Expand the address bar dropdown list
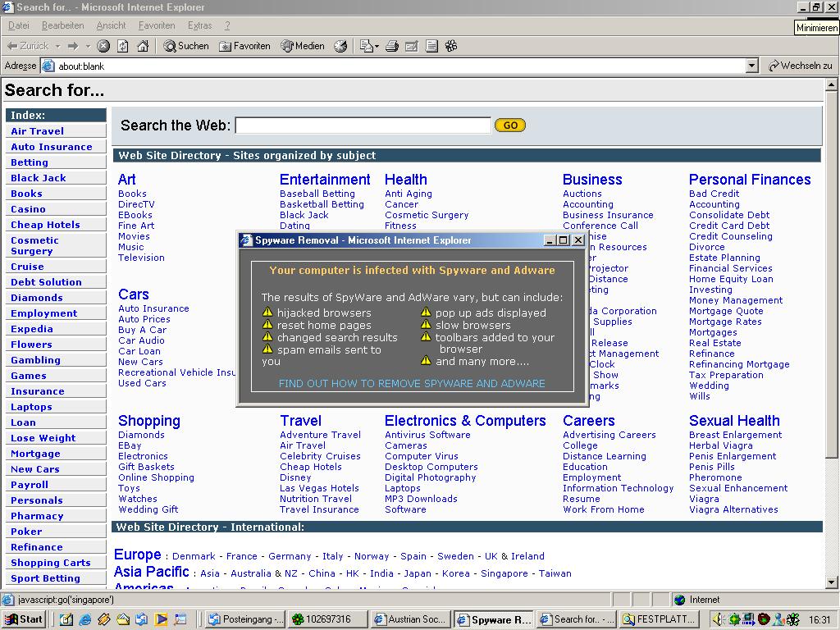840x630 pixels. point(752,66)
